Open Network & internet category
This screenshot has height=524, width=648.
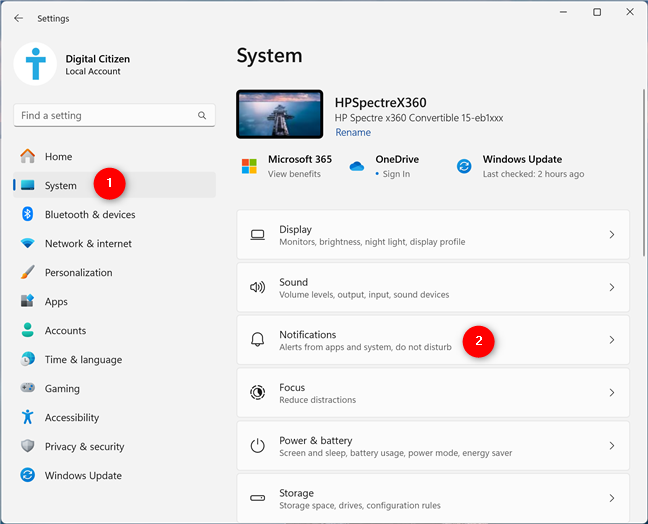[88, 243]
